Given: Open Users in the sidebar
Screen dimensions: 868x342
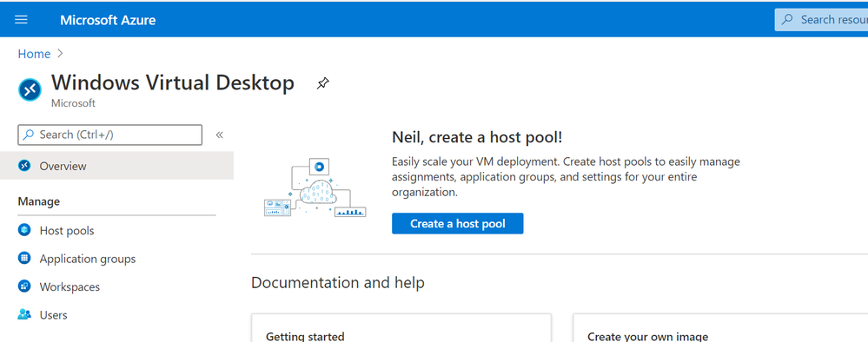Looking at the screenshot, I should point(53,315).
